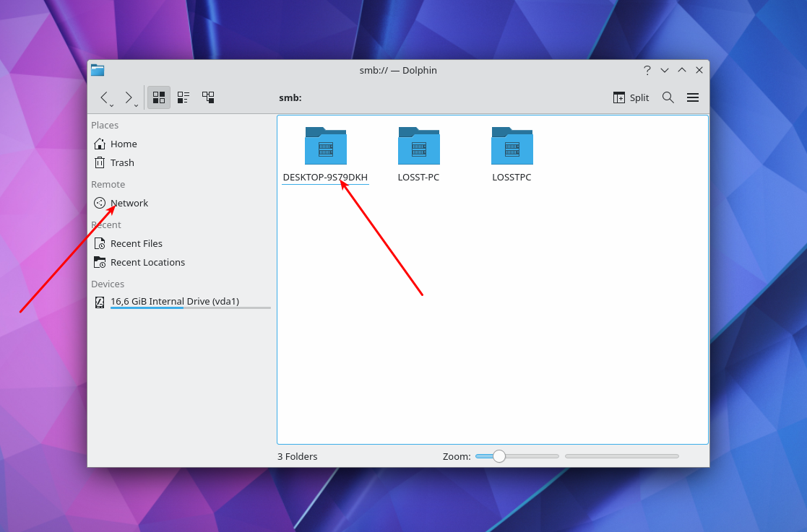
Task: Open the hamburger menu
Action: [693, 97]
